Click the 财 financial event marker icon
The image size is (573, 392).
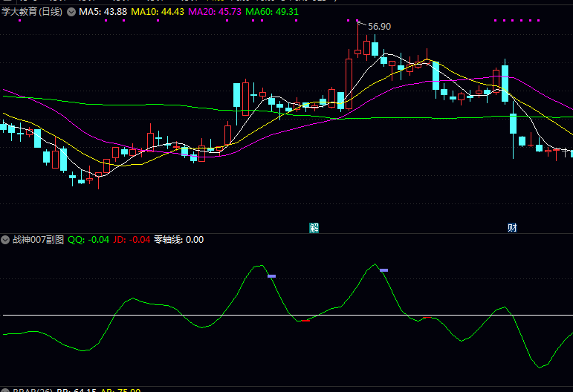512,228
